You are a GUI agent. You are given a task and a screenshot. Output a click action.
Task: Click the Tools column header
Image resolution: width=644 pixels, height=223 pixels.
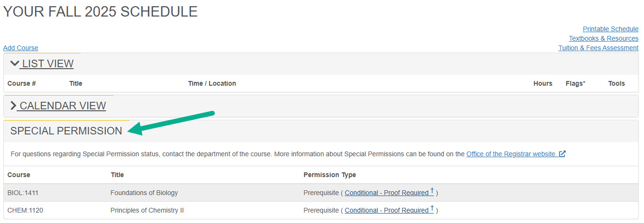pyautogui.click(x=616, y=83)
